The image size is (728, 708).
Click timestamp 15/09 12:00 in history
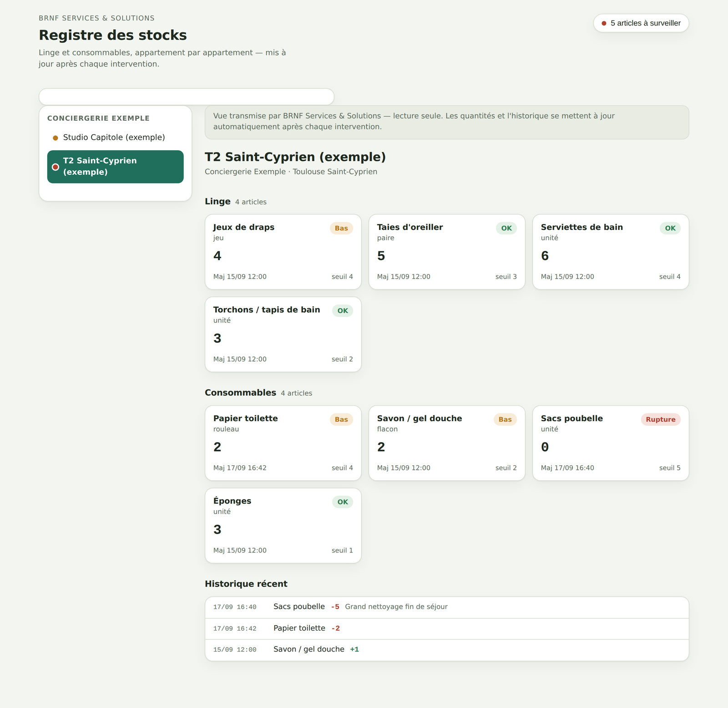[x=235, y=650]
